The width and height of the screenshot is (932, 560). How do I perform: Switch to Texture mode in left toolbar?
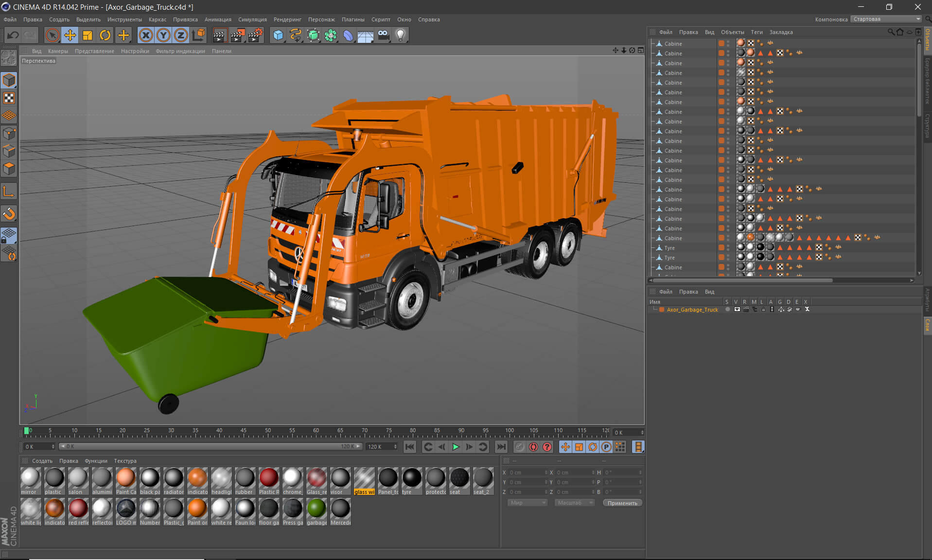[x=9, y=98]
